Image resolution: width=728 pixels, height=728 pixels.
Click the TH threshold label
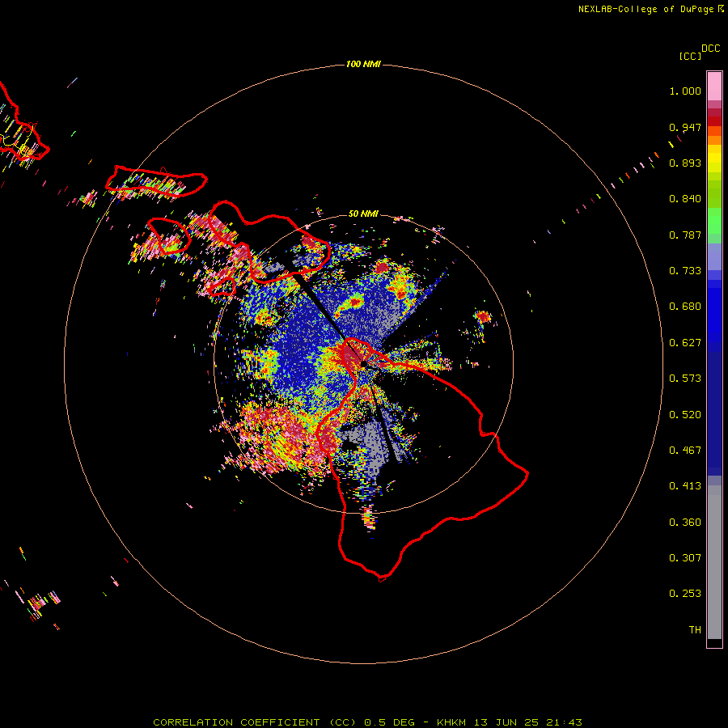point(695,630)
